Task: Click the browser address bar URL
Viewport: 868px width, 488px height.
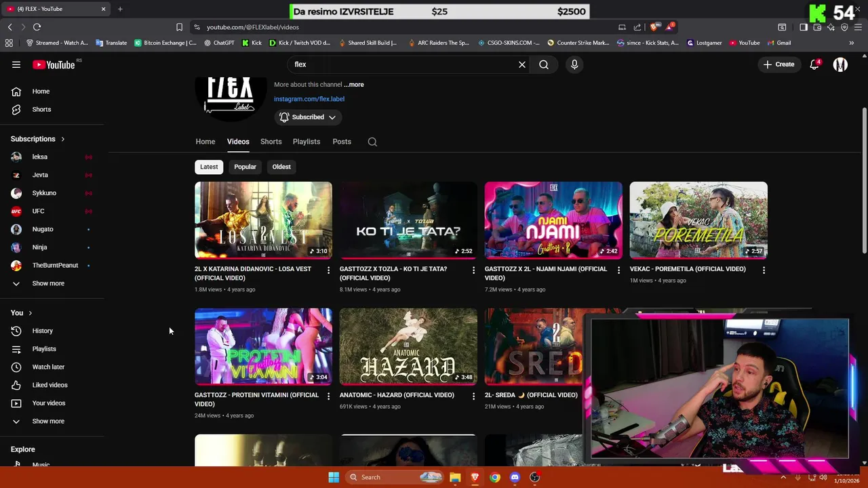Action: tap(253, 27)
